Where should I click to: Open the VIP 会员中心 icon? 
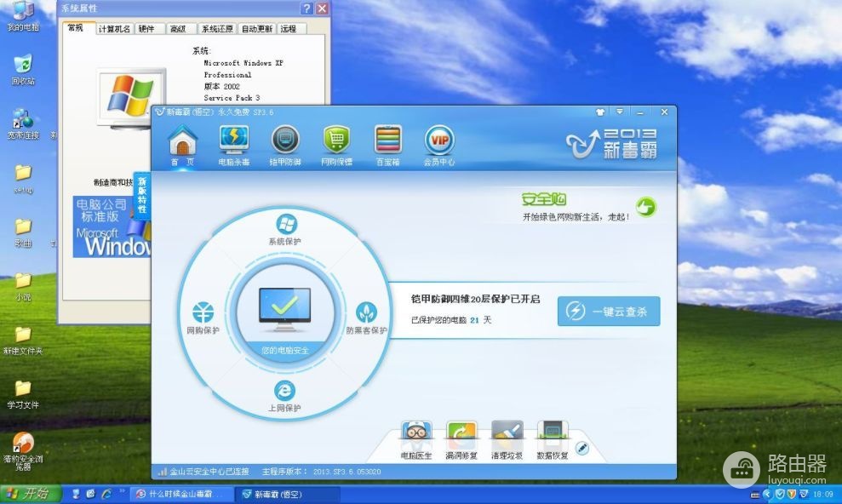pyautogui.click(x=439, y=146)
